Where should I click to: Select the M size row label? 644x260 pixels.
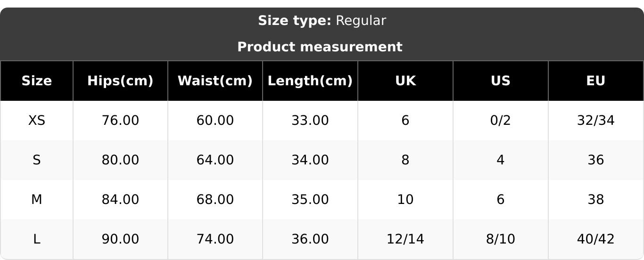37,200
